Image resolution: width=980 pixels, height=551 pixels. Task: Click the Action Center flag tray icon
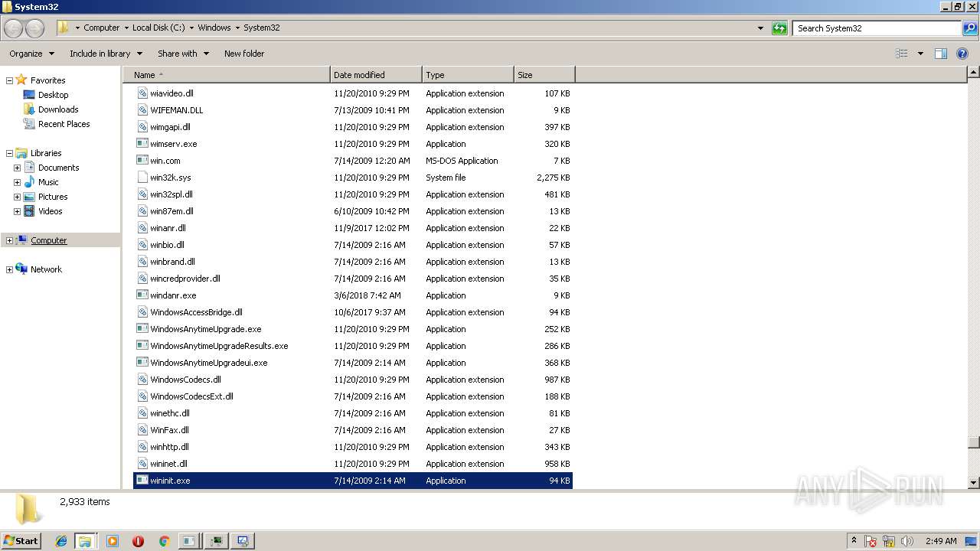tap(871, 541)
